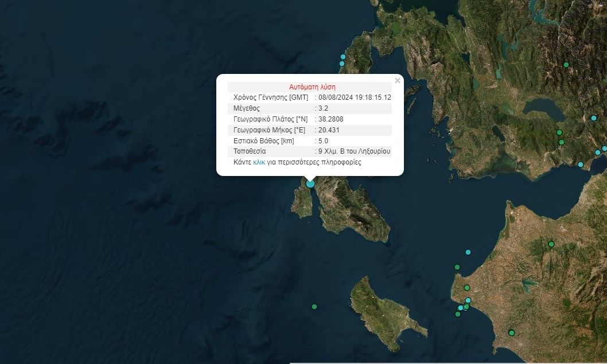Image resolution: width=607 pixels, height=364 pixels.
Task: Open the cyan marker on the gulf's northern shoreline
Action: tap(581, 165)
